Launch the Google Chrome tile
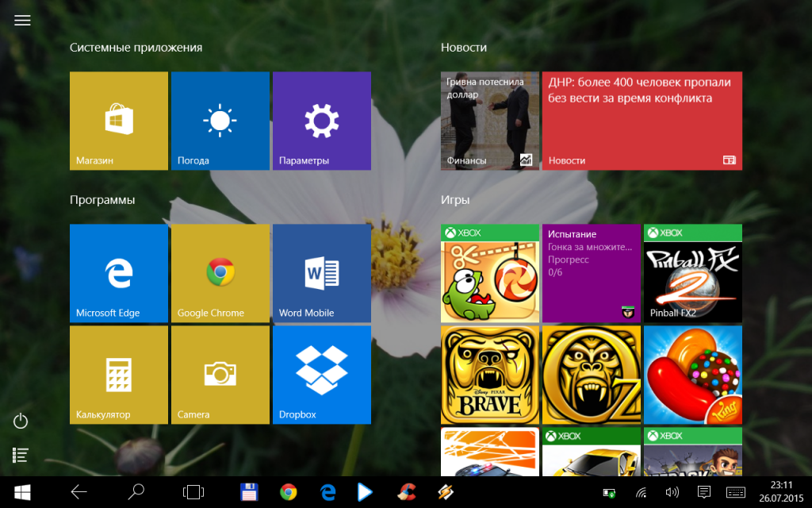This screenshot has height=508, width=812. tap(220, 273)
